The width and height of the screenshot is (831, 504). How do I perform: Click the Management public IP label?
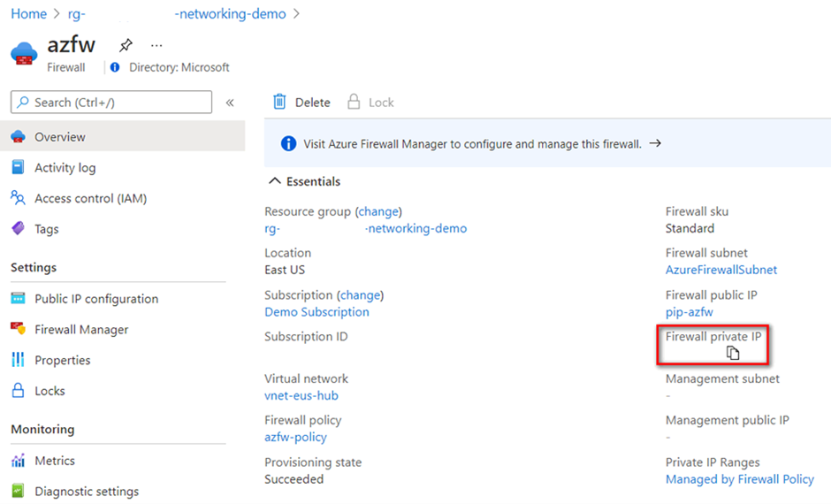(727, 420)
